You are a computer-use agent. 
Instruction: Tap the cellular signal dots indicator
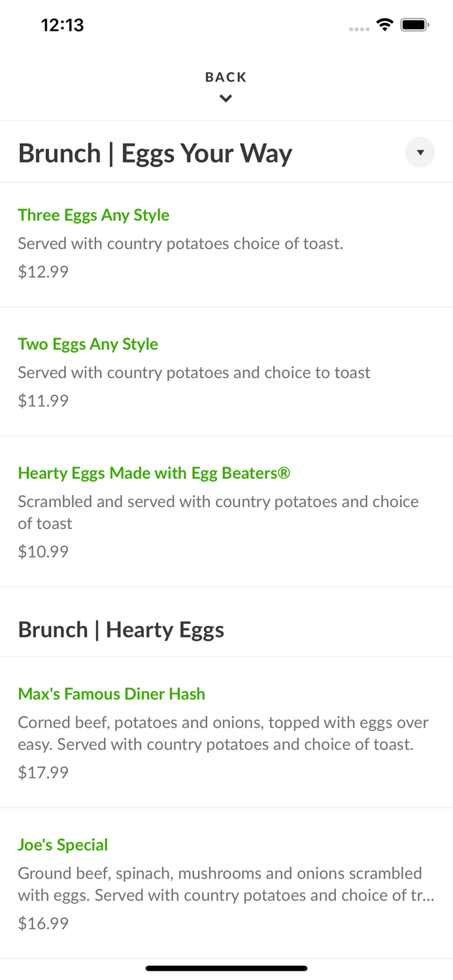360,28
